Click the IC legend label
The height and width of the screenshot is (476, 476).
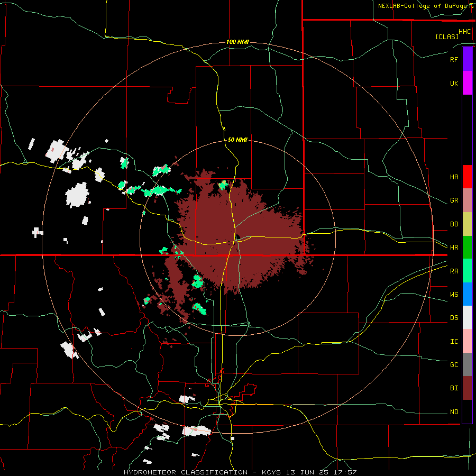point(454,342)
